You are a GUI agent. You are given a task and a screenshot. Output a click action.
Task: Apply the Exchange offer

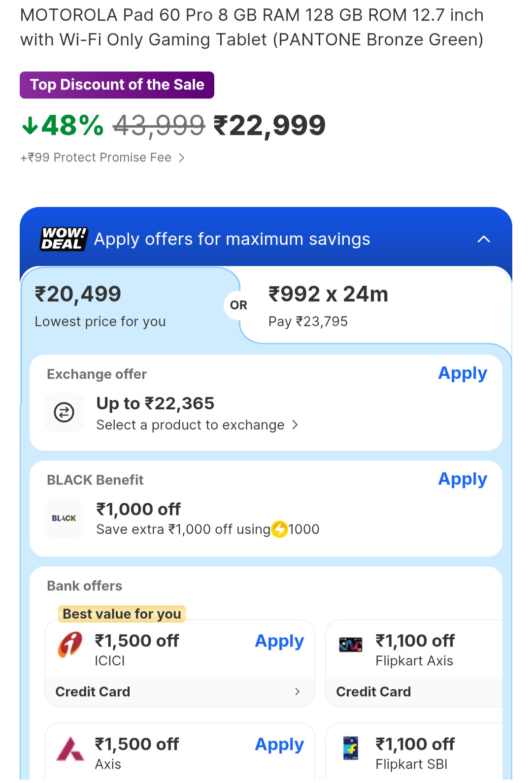coord(463,373)
